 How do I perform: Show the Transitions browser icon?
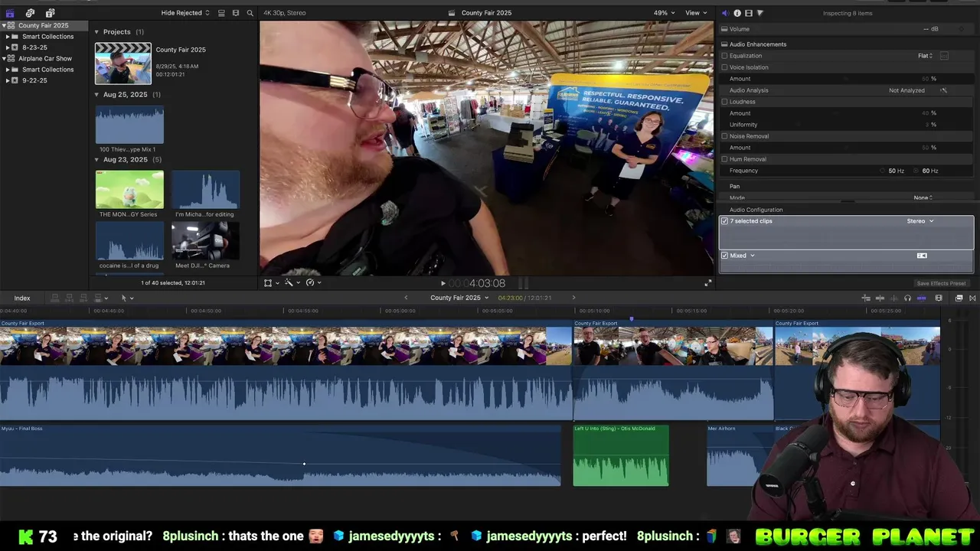972,298
